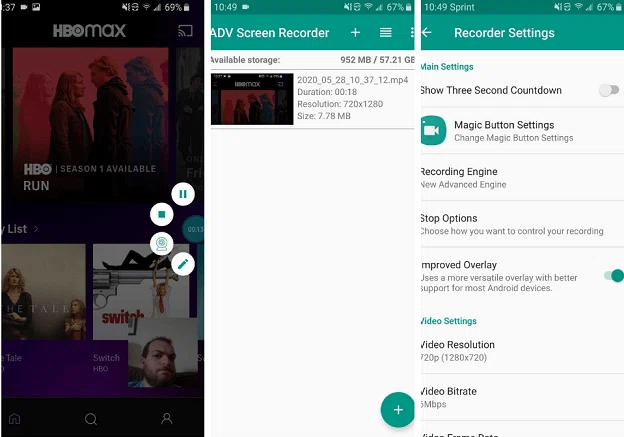Open Video Bitrate setting
The image size is (624, 437).
[522, 397]
